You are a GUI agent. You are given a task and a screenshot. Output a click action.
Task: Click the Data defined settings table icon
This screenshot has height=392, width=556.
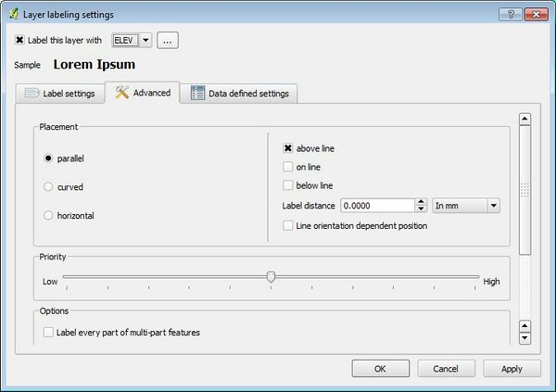point(197,94)
